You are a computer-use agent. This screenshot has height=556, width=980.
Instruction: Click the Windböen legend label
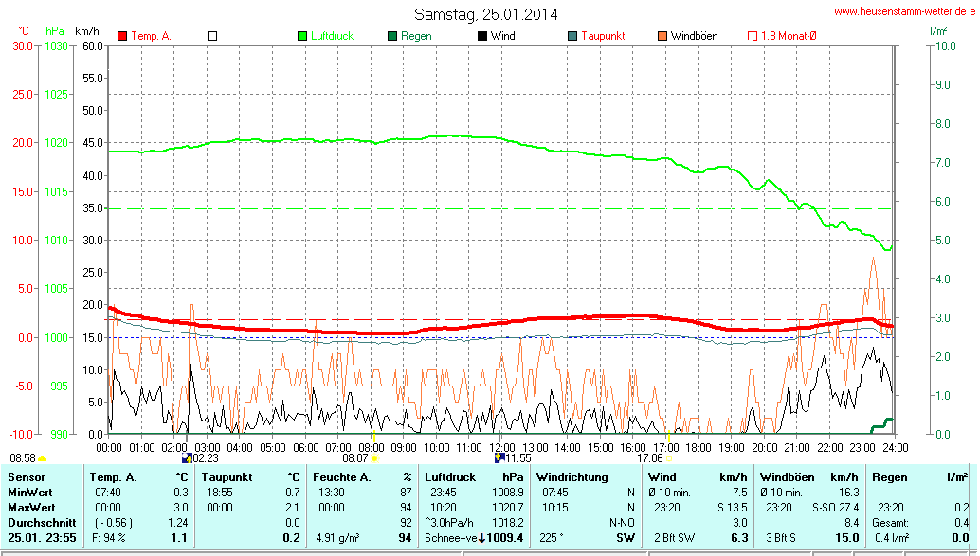coord(695,36)
